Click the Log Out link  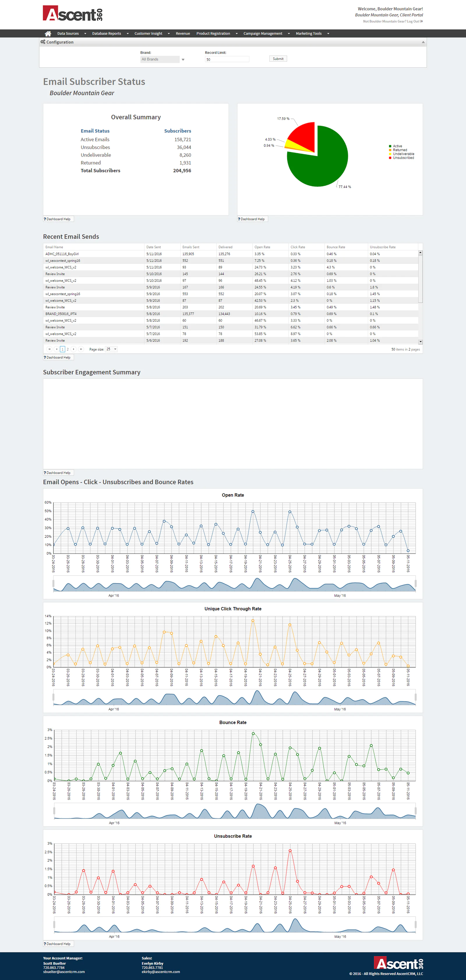coord(415,21)
